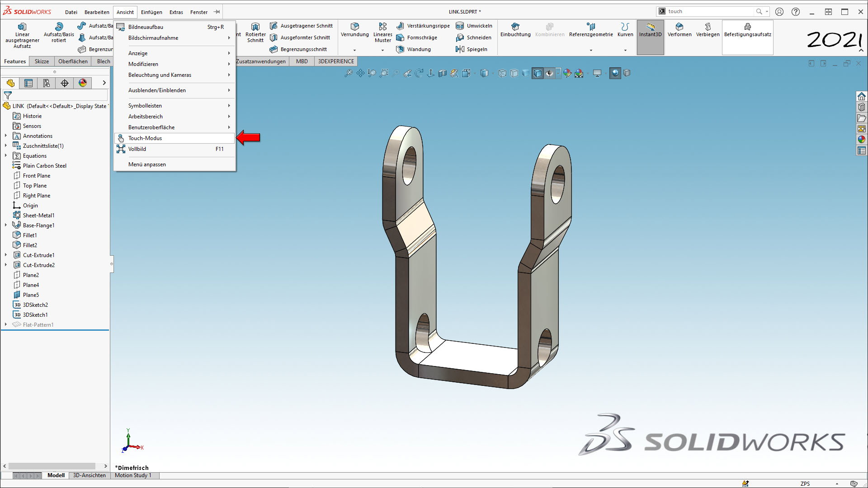The height and width of the screenshot is (488, 868).
Task: Select the Formschräge tool
Action: [416, 38]
